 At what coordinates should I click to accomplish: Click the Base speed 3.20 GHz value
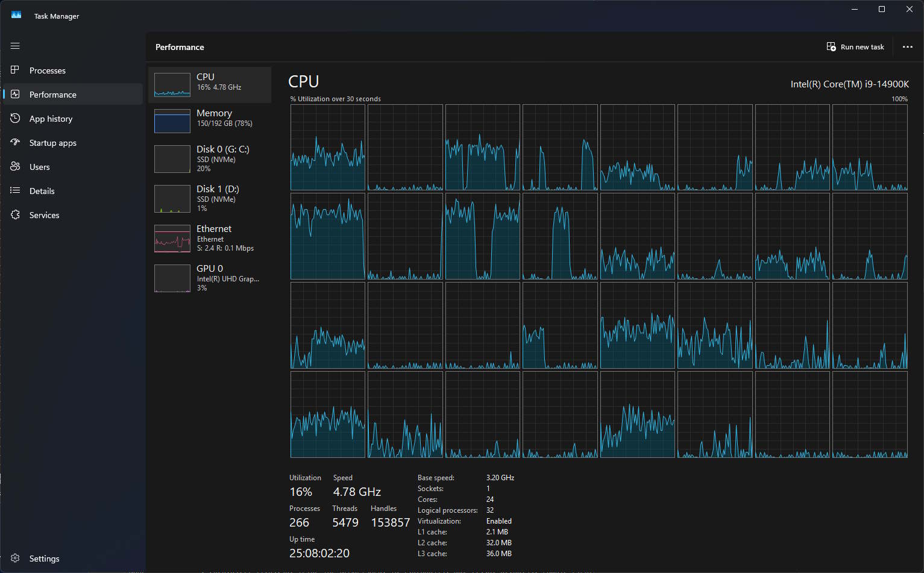(500, 478)
